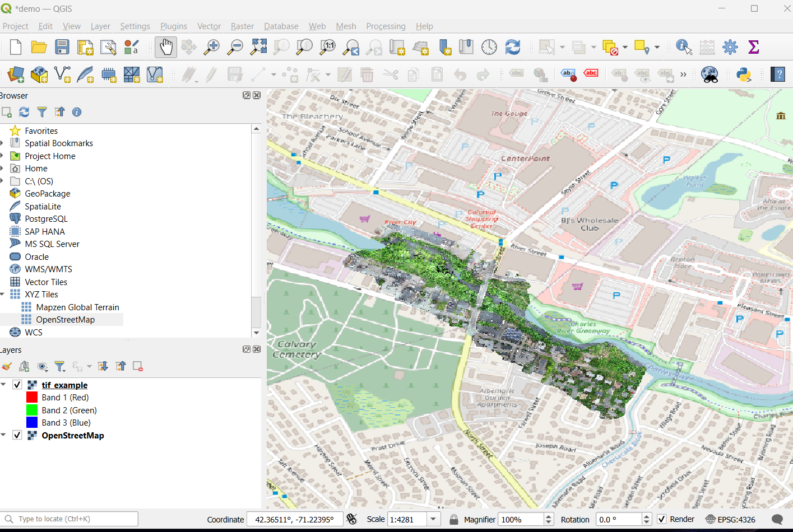793x532 pixels.
Task: Create a new SpatiaLite layer with feather icon
Action: [85, 74]
